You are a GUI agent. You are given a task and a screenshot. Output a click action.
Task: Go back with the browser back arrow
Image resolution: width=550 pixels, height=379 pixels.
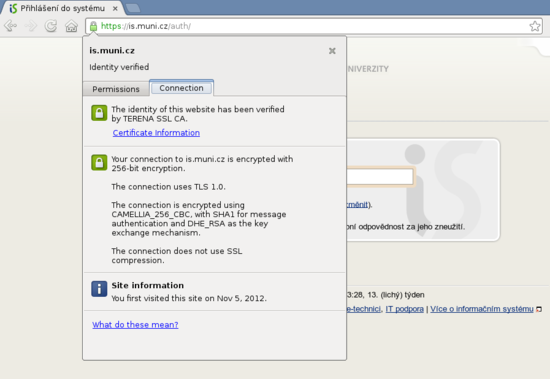[11, 26]
